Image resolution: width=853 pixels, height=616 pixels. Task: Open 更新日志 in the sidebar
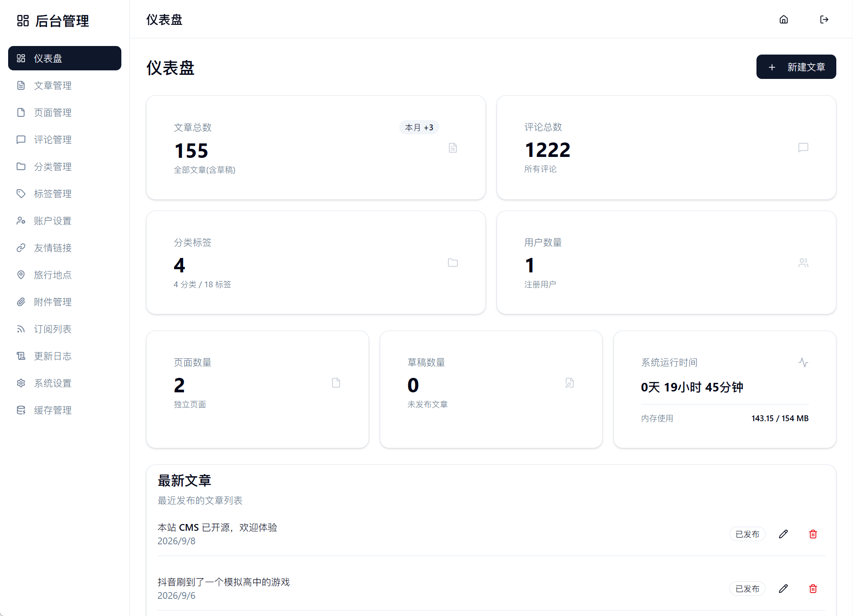tap(65, 356)
